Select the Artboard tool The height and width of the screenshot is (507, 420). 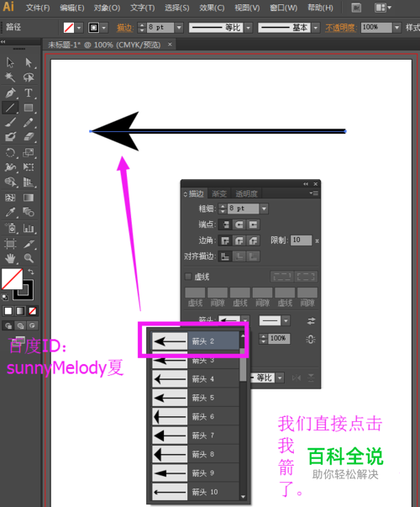pyautogui.click(x=10, y=244)
